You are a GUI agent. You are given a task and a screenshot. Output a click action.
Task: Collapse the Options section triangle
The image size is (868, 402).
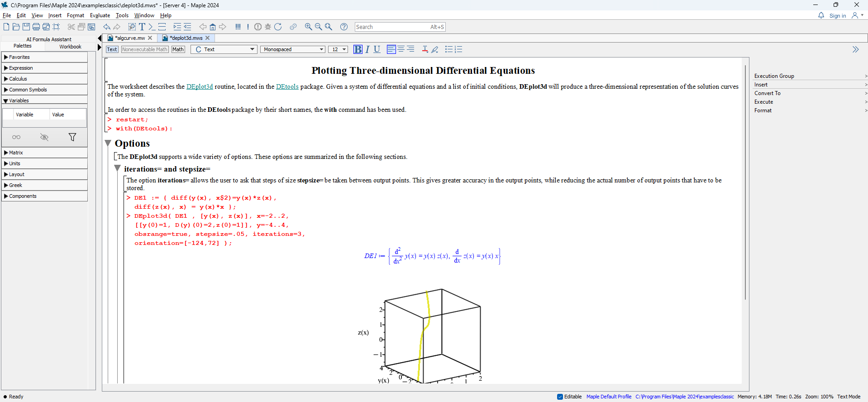[x=108, y=143]
